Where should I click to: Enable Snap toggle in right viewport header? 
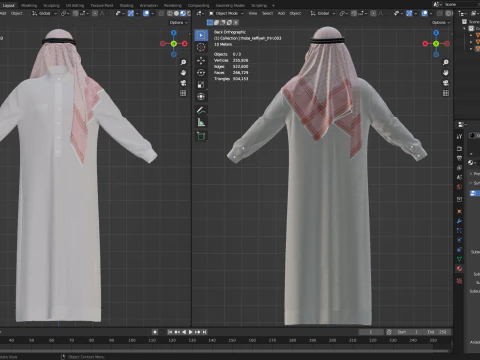tap(354, 13)
